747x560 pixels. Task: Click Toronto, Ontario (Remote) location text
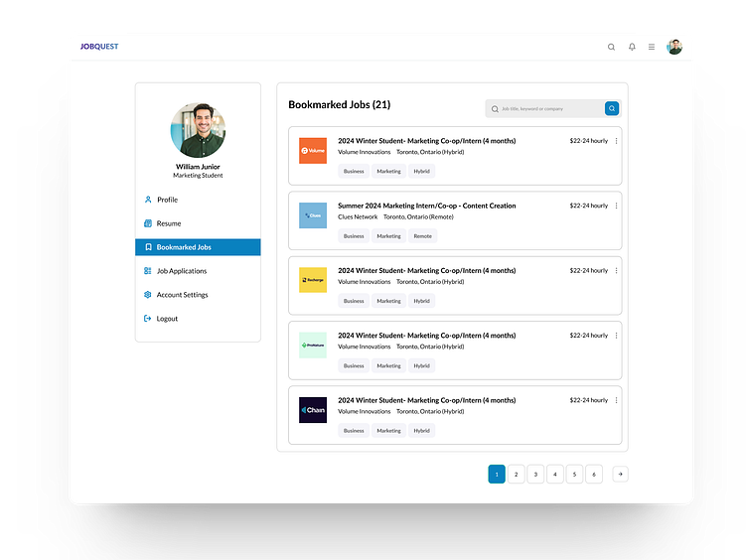pos(418,216)
